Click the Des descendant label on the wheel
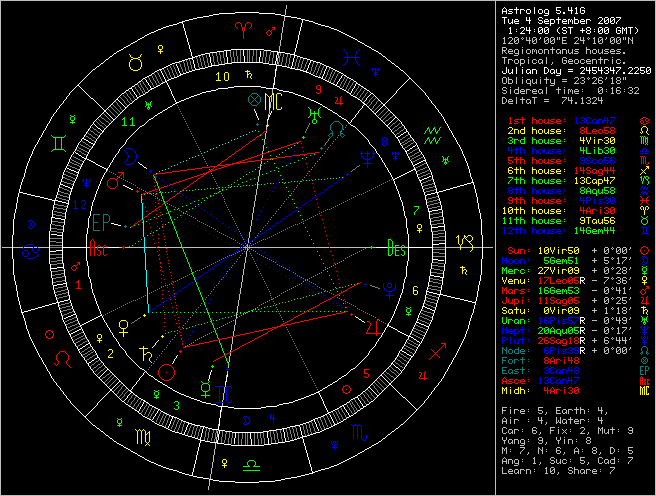 [396, 249]
